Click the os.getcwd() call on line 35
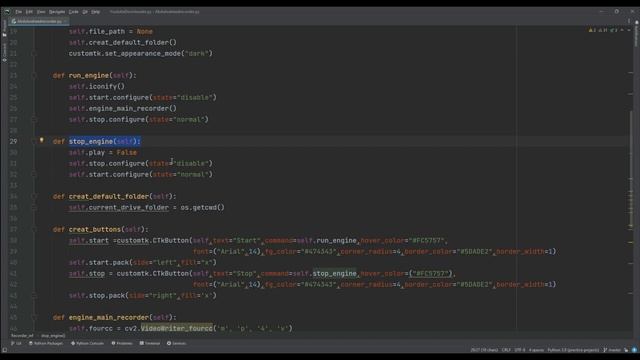Screen dimensions: 640x360 tap(202, 207)
